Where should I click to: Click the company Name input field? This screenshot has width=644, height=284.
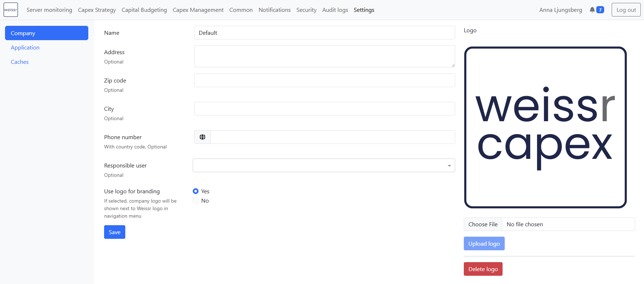coord(325,33)
